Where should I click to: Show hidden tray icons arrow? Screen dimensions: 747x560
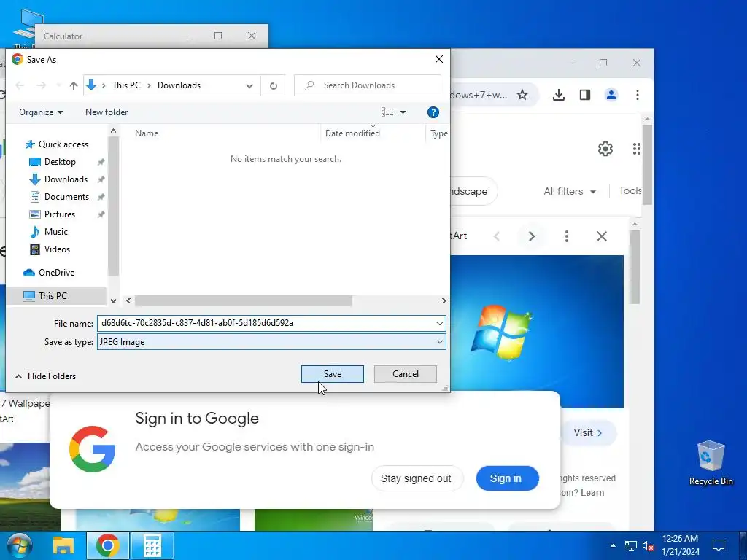coord(613,545)
